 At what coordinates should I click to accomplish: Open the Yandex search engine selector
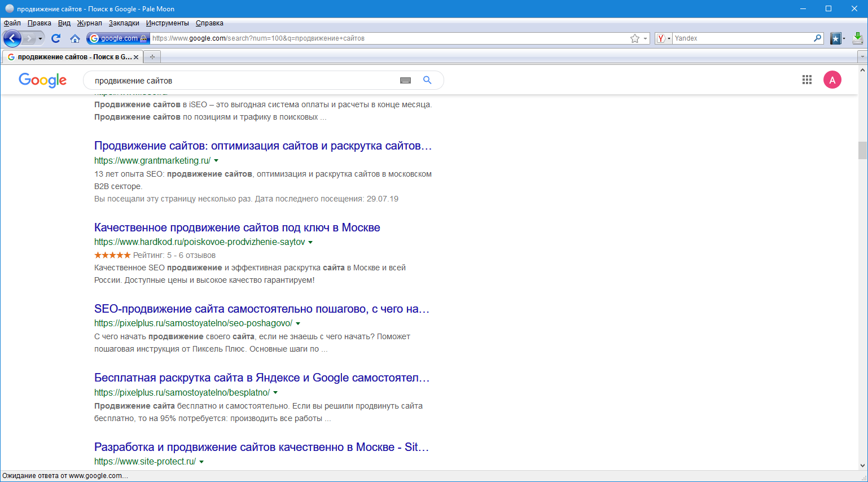(663, 38)
